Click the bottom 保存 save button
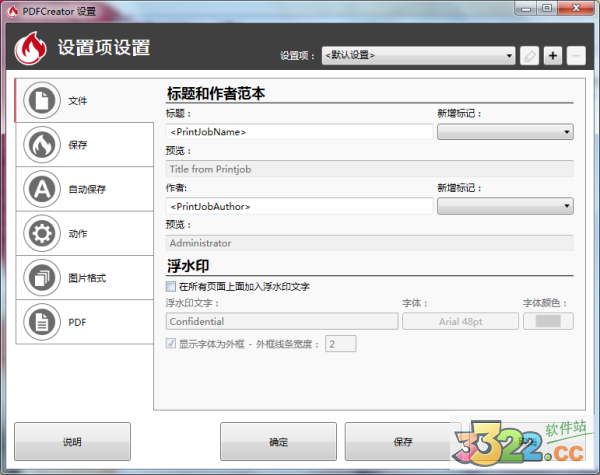The width and height of the screenshot is (600, 475). click(x=403, y=442)
